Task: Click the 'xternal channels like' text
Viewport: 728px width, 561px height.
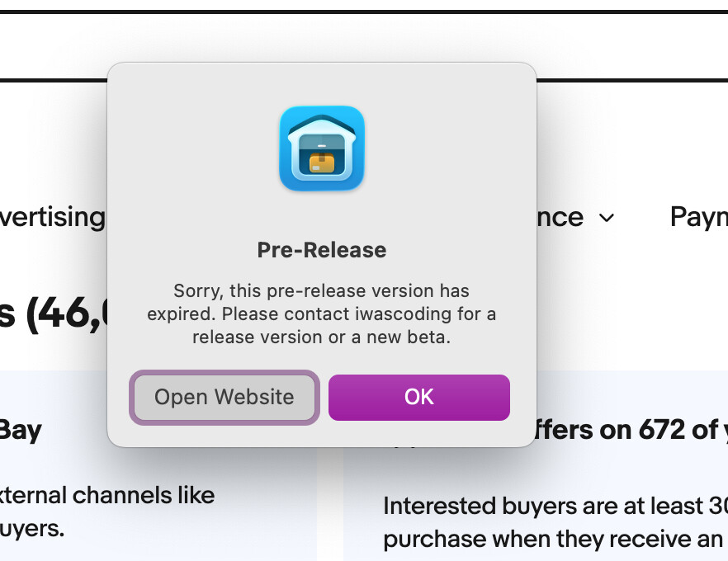Action: [107, 495]
